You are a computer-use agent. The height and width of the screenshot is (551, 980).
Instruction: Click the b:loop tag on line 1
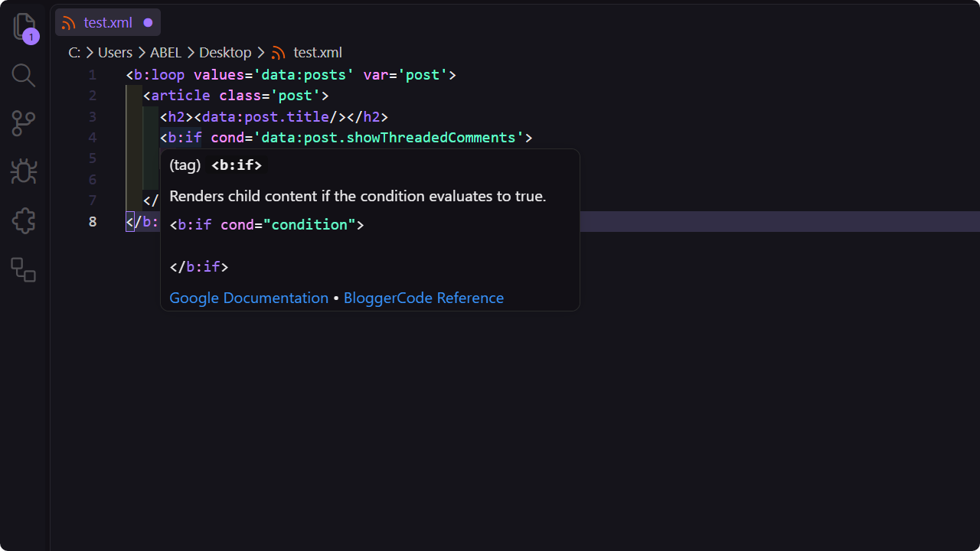pos(159,75)
